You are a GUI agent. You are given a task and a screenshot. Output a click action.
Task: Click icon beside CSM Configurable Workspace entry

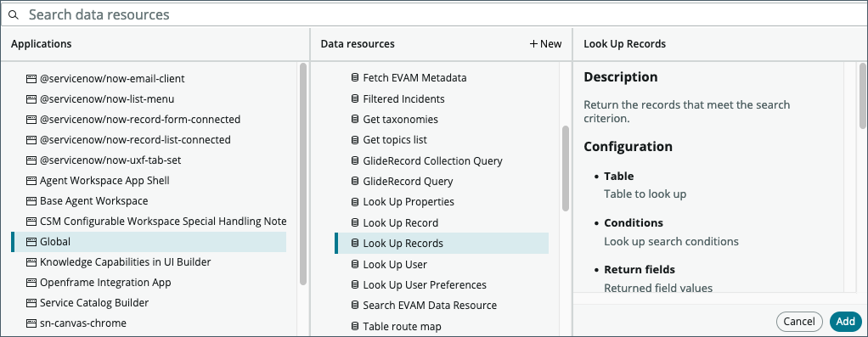tap(31, 222)
